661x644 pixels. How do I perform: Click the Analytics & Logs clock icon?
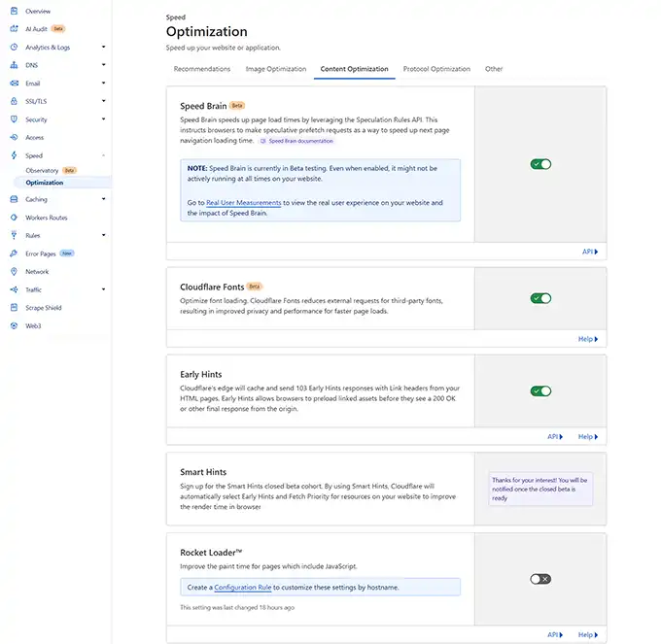[14, 47]
